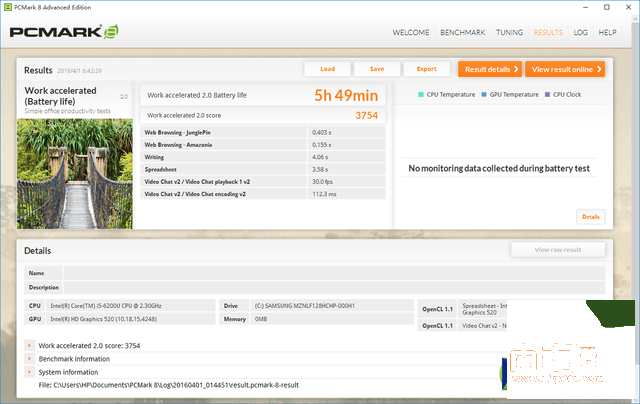Viewport: 640px width, 404px height.
Task: Toggle the GPU Temperature legend marker
Action: pyautogui.click(x=482, y=94)
